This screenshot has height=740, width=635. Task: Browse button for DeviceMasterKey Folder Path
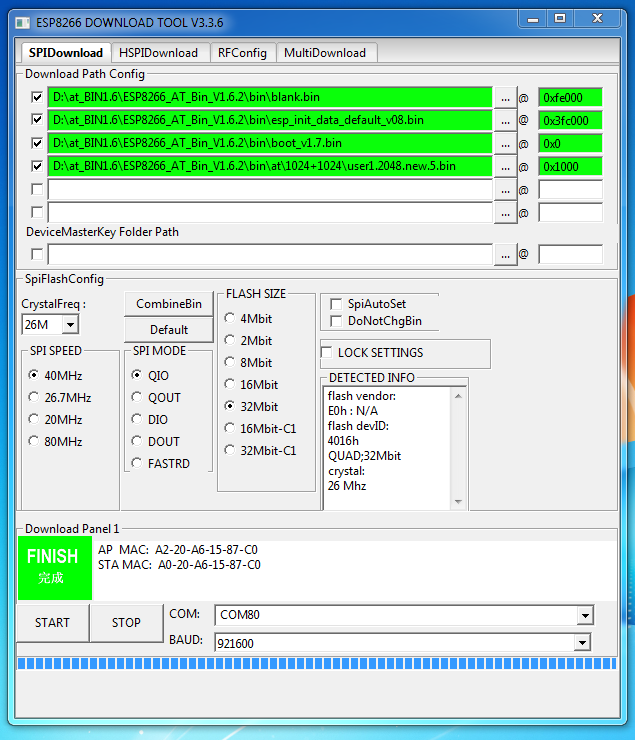(505, 255)
